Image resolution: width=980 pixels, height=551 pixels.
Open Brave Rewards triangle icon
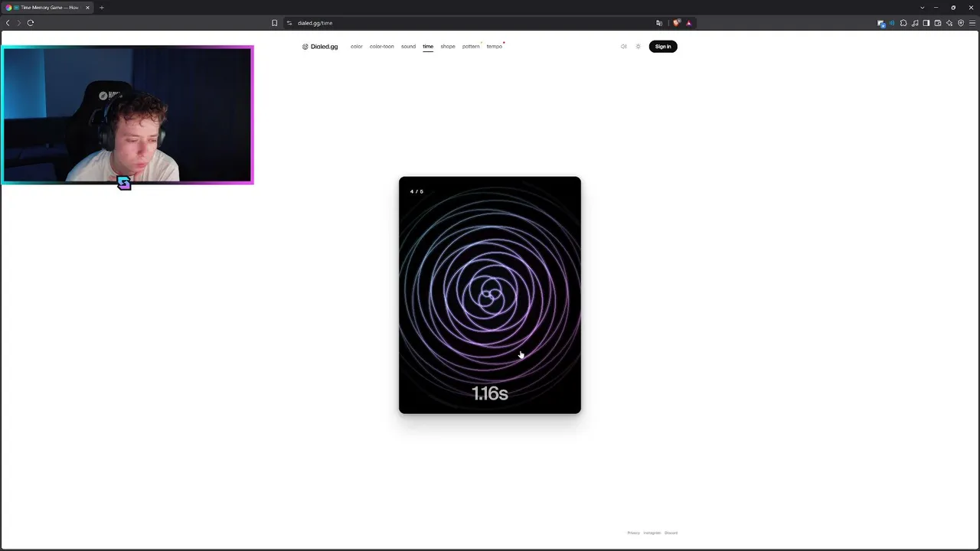coord(688,23)
